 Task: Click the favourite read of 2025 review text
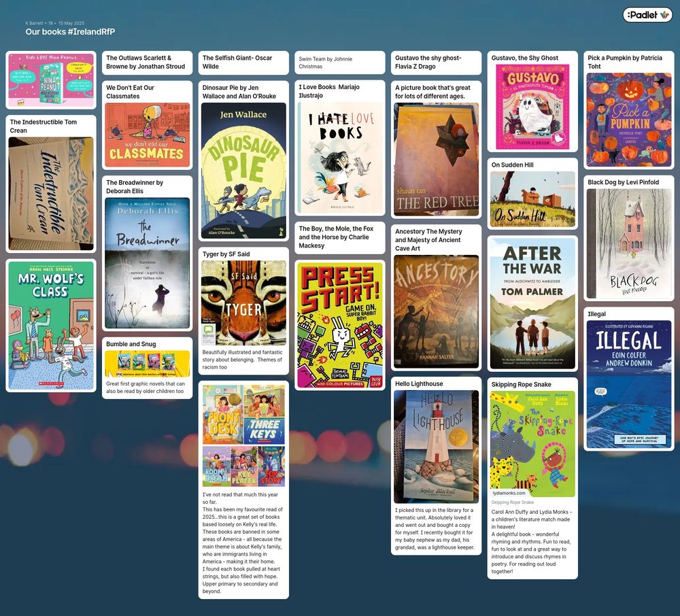[242, 543]
